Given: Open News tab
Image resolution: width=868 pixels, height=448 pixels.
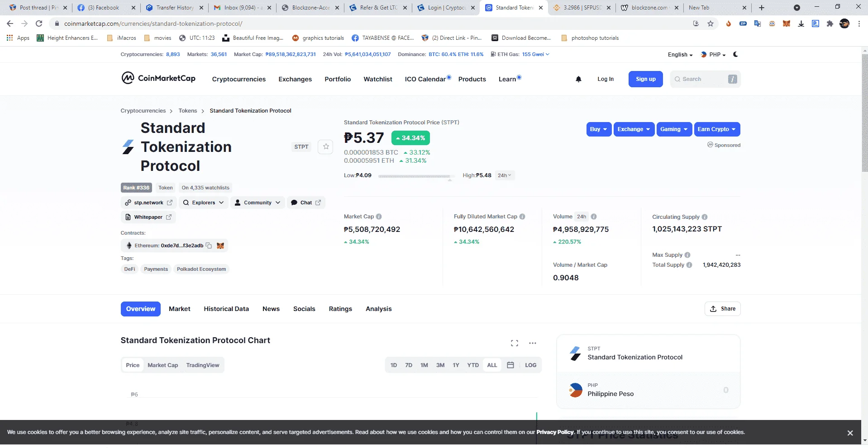Looking at the screenshot, I should 271,309.
